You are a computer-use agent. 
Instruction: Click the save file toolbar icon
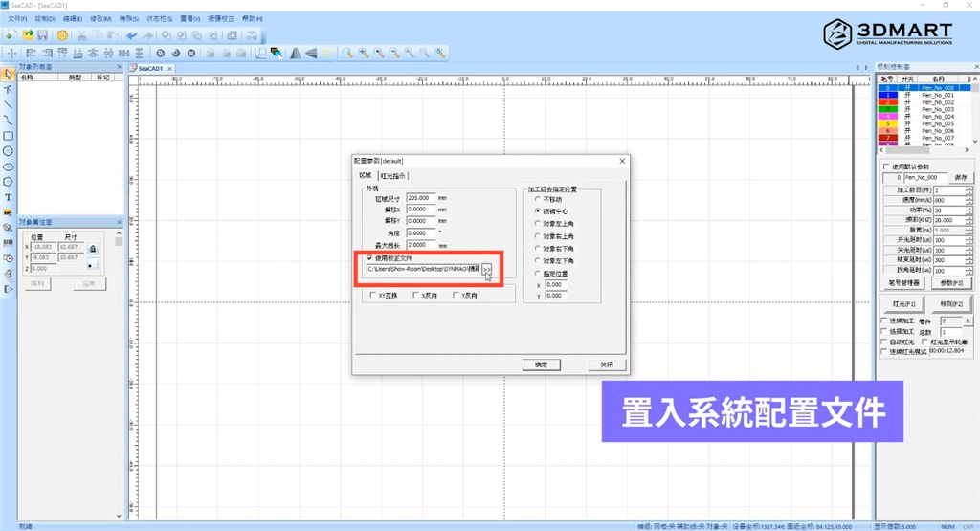pyautogui.click(x=43, y=35)
